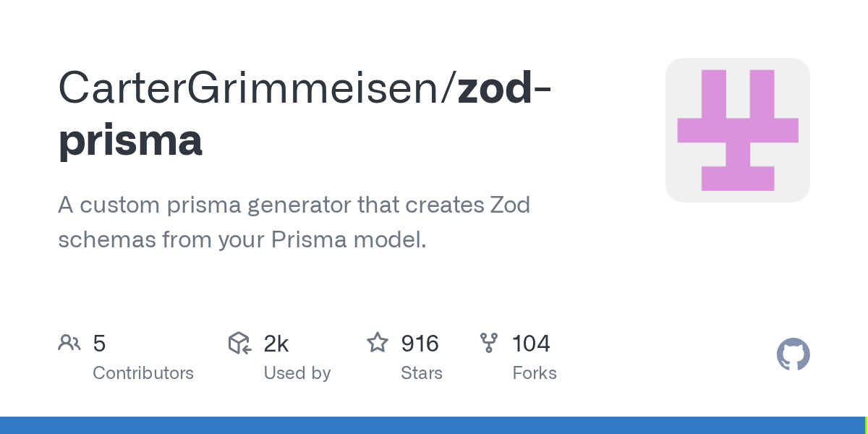Screen dimensions: 868x434
Task: Click the GitHub Octocat logo
Action: (x=793, y=354)
